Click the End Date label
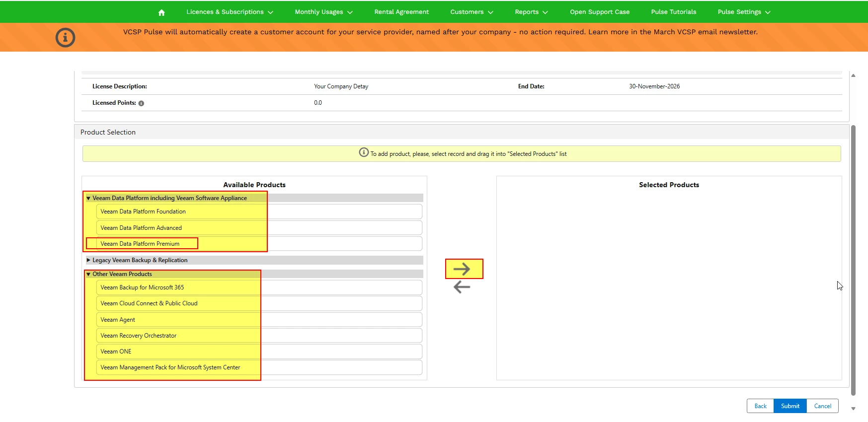 click(531, 86)
